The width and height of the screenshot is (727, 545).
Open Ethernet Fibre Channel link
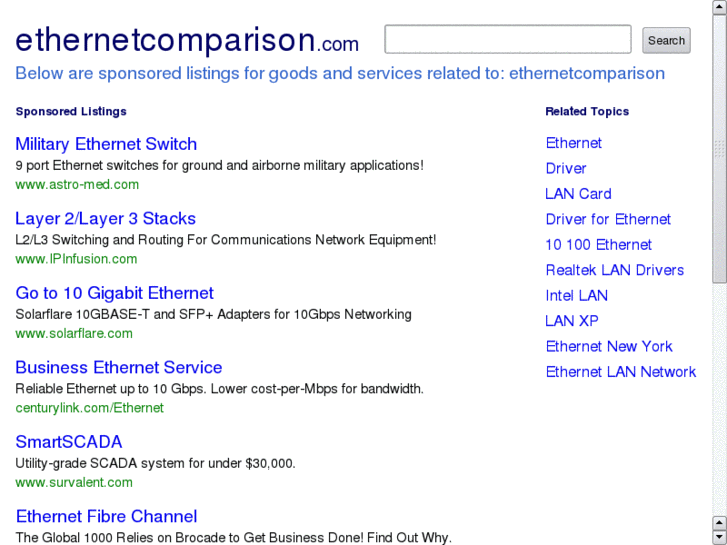(106, 517)
